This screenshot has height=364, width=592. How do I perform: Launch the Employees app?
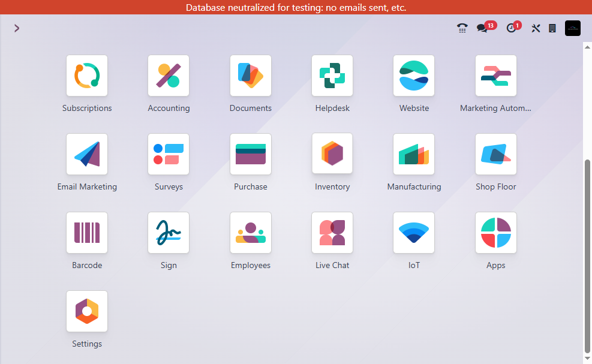(251, 233)
